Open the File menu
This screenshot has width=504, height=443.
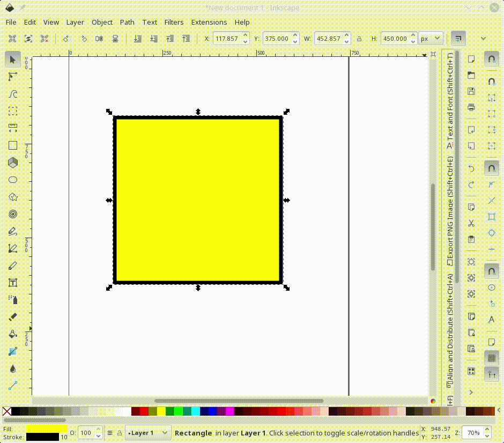pyautogui.click(x=11, y=22)
